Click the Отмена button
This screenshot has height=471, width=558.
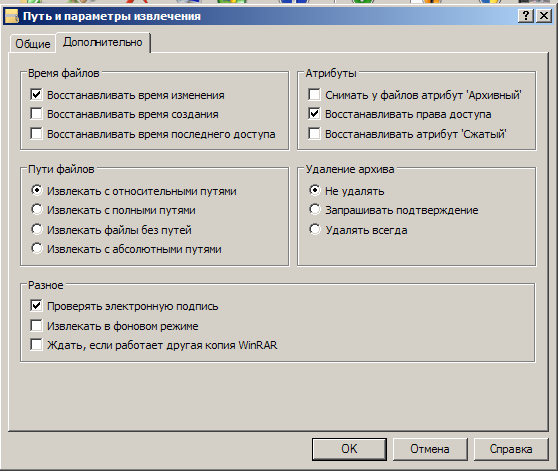[x=430, y=449]
